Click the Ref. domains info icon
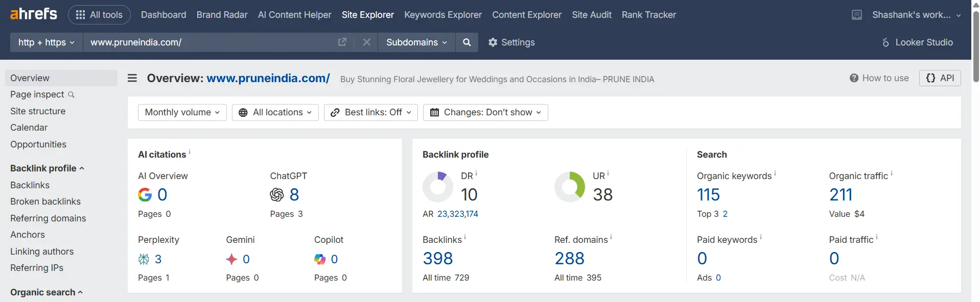The height and width of the screenshot is (302, 980). click(611, 237)
